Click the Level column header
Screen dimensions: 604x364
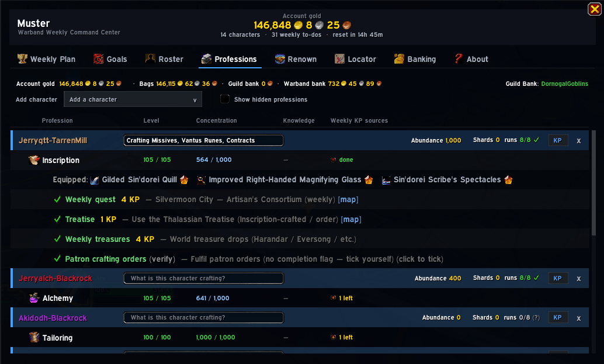[x=151, y=120]
